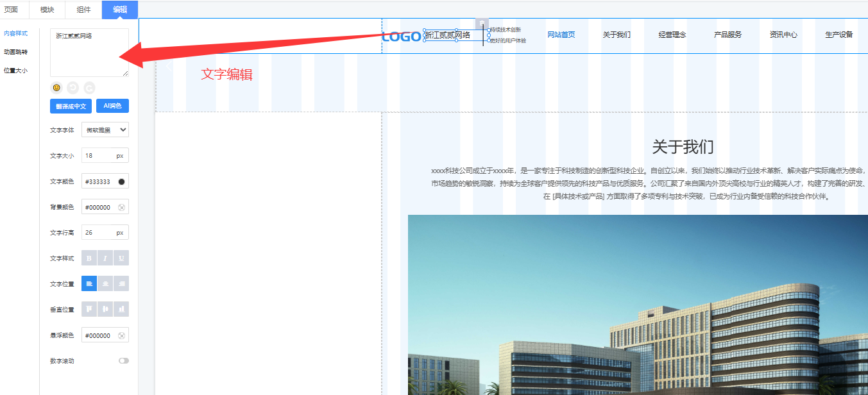This screenshot has height=395, width=868.
Task: Click the AI润色 button
Action: click(113, 106)
